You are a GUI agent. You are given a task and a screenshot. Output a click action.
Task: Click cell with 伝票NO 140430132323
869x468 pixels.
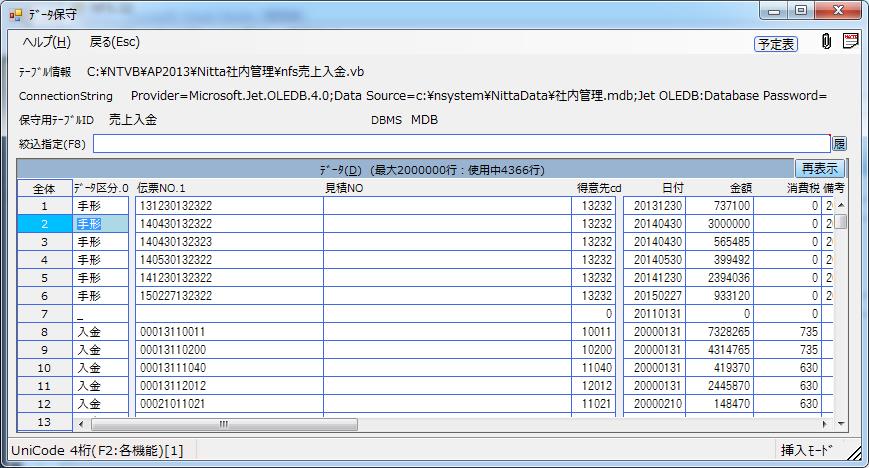coord(227,242)
